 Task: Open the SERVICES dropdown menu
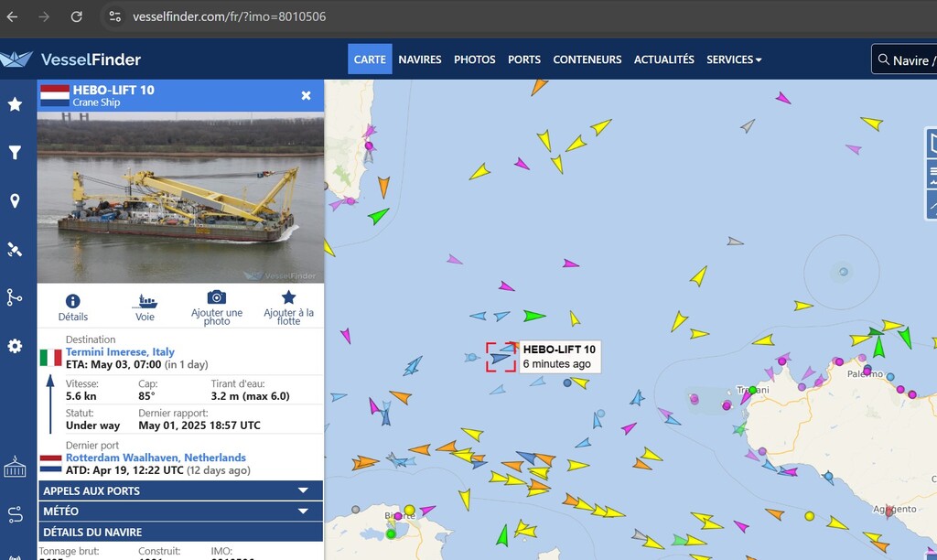tap(734, 59)
